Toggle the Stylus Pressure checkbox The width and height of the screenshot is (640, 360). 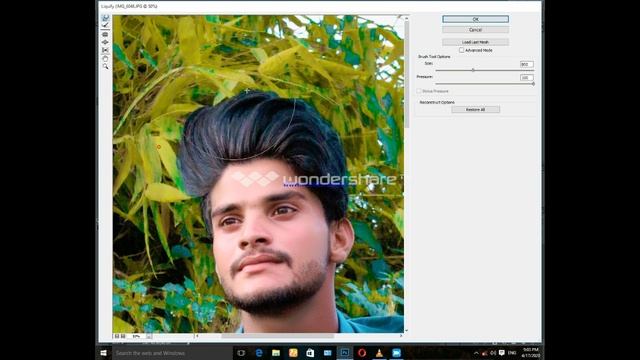click(x=419, y=91)
